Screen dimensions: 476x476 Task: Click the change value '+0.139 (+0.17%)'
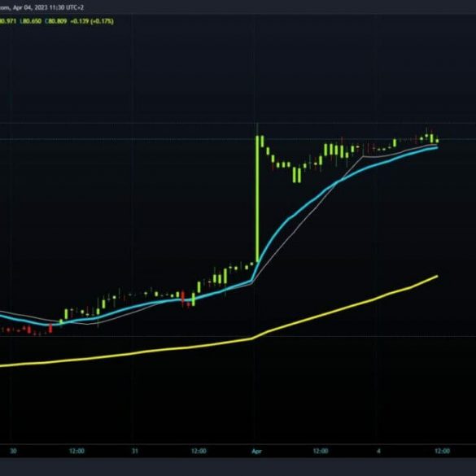coord(92,21)
